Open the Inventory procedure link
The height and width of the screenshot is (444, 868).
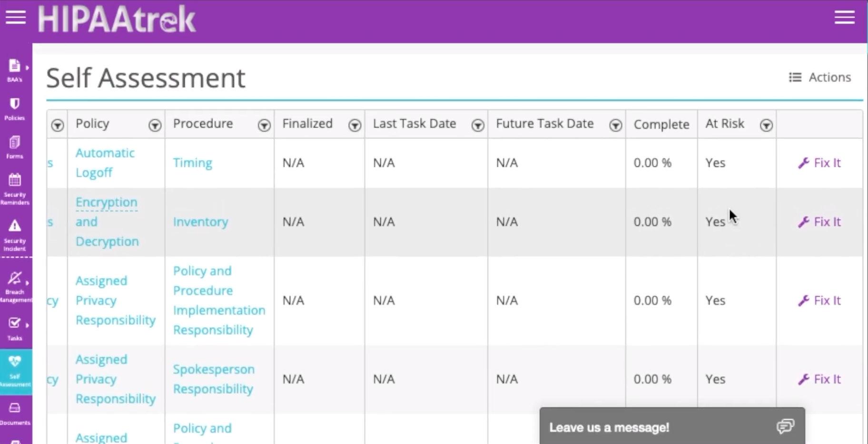201,222
